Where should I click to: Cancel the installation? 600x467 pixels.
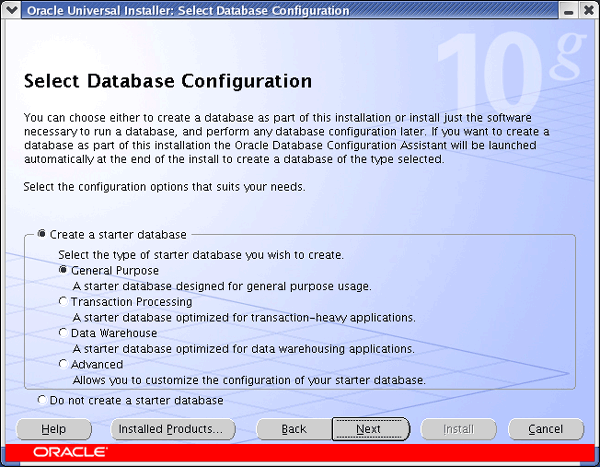[545, 429]
